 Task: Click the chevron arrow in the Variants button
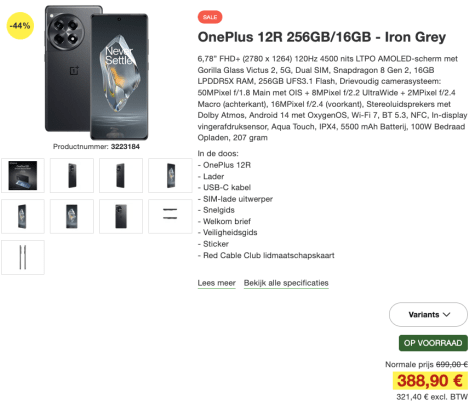pyautogui.click(x=447, y=314)
